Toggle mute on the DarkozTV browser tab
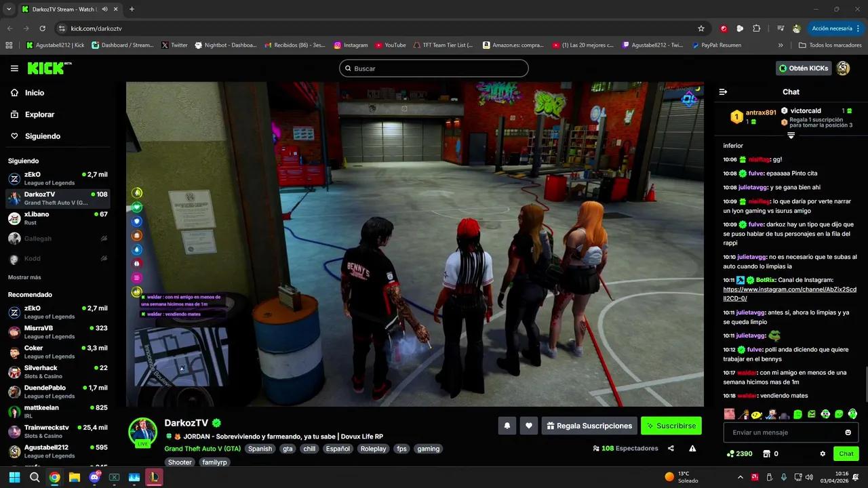The height and width of the screenshot is (488, 868). click(104, 9)
